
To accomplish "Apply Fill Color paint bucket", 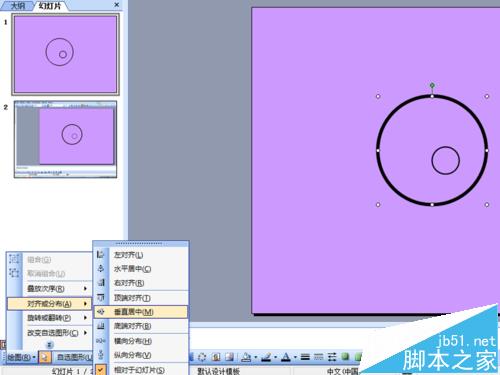I will 246,357.
